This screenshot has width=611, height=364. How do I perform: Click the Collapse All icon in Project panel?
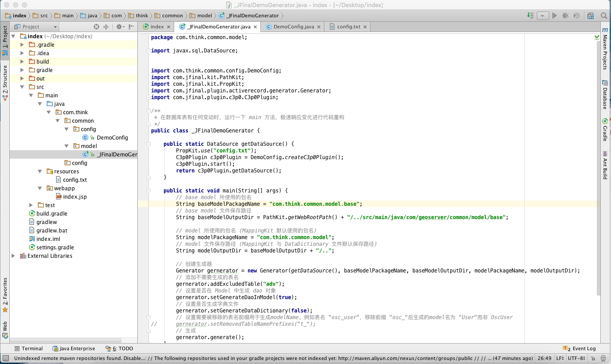(106, 27)
